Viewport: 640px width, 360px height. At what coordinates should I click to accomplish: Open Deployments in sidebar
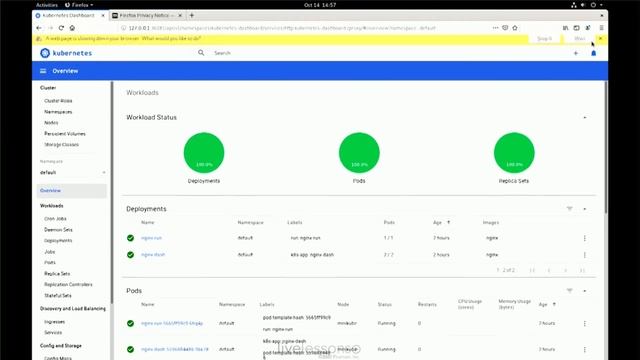pyautogui.click(x=58, y=241)
